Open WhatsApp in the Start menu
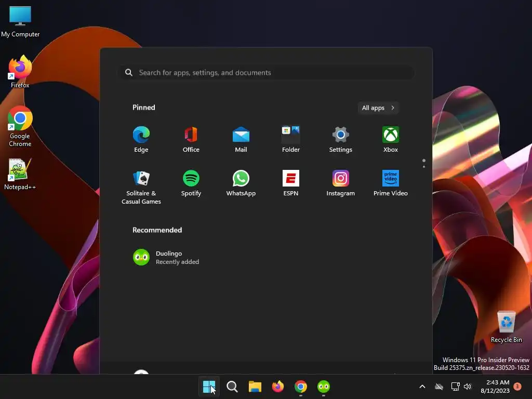Image resolution: width=532 pixels, height=399 pixels. click(x=241, y=183)
